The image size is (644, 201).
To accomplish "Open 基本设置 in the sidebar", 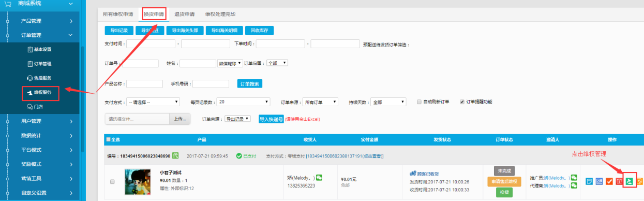I will 43,50.
